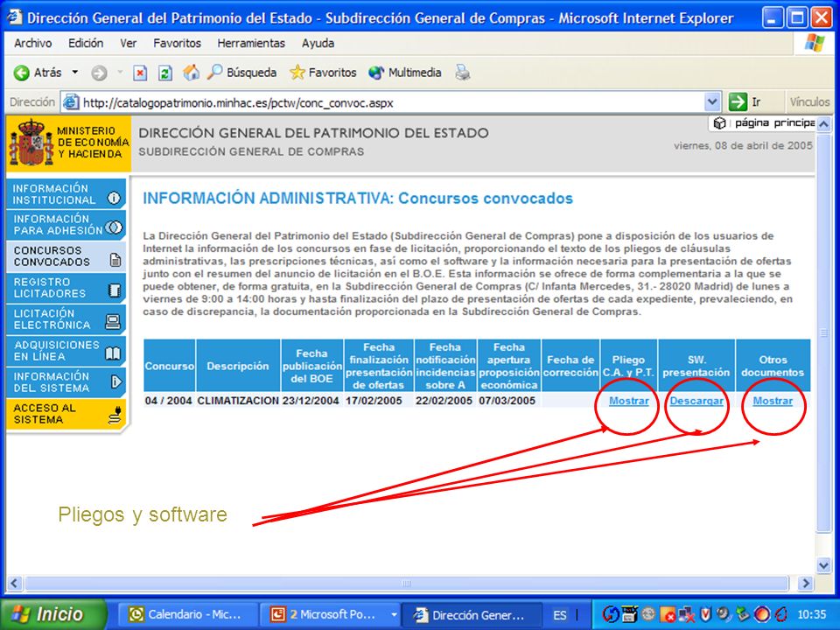This screenshot has width=840, height=630.
Task: Open Información para Adhesión sidebar item
Action: 66,225
